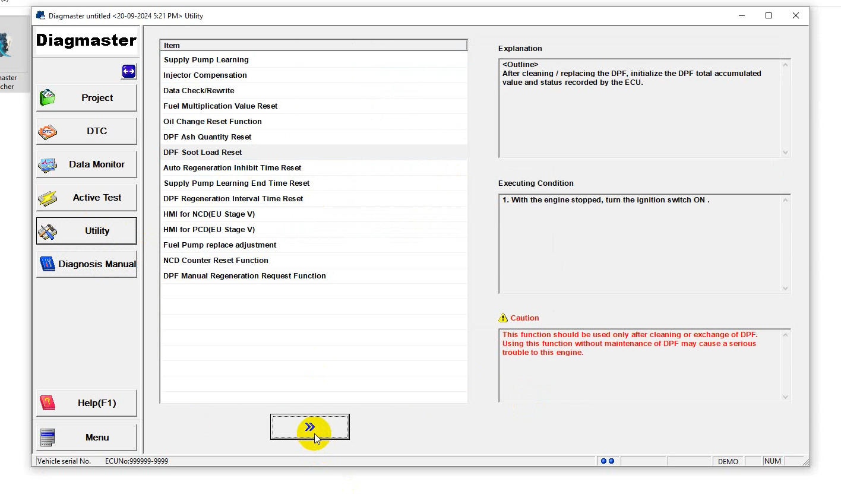
Task: Click the yellow Caution warning icon
Action: point(503,318)
